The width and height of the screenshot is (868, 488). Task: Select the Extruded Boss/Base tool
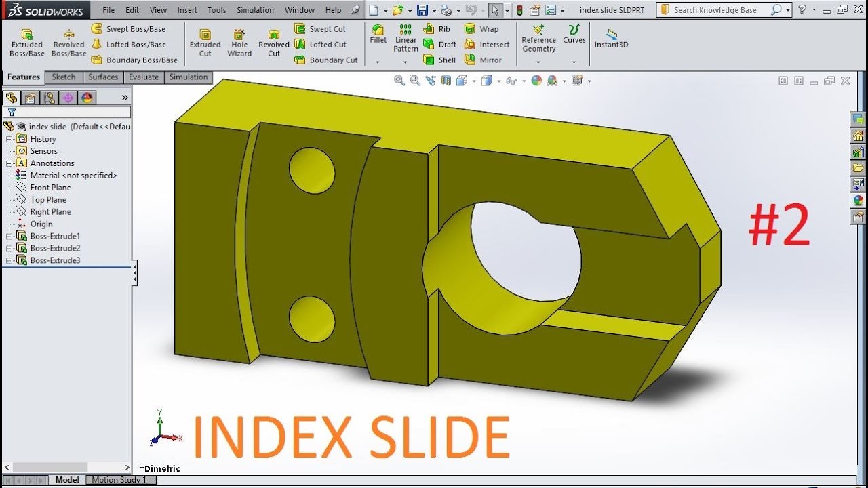[x=27, y=43]
